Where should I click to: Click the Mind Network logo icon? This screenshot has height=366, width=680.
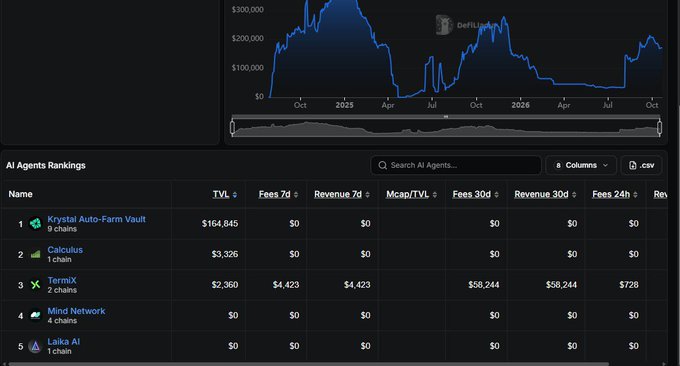(35, 315)
